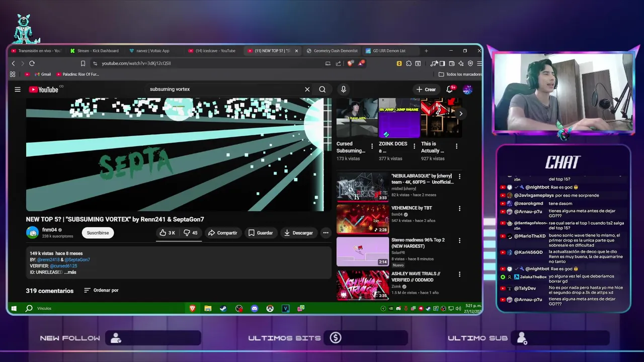Click the magnifier search button
This screenshot has height=362, width=644.
pyautogui.click(x=322, y=89)
